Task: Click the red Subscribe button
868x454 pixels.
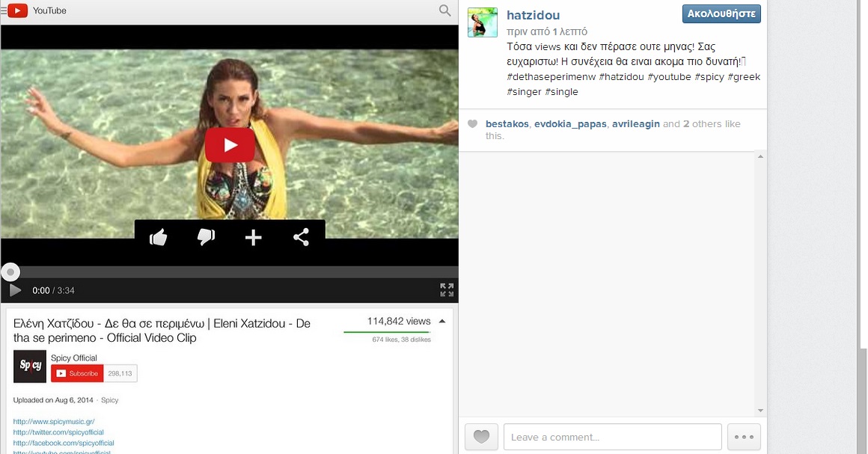Action: [x=77, y=373]
